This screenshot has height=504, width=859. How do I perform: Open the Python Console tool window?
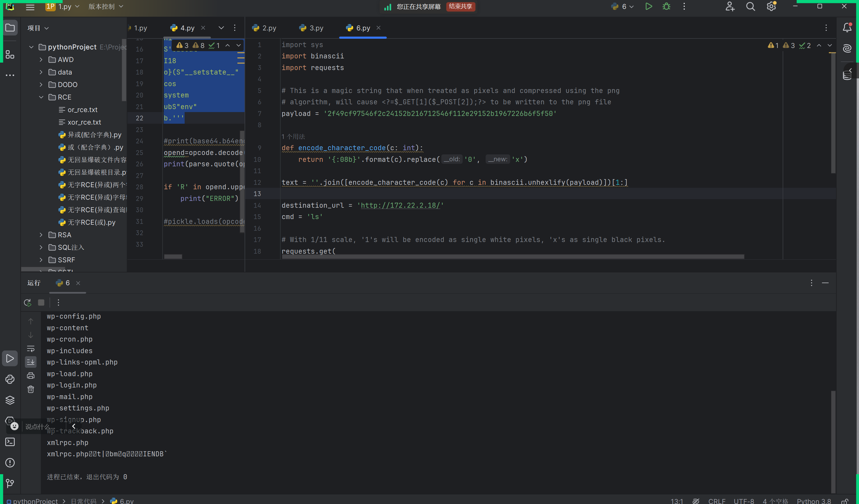tap(10, 379)
